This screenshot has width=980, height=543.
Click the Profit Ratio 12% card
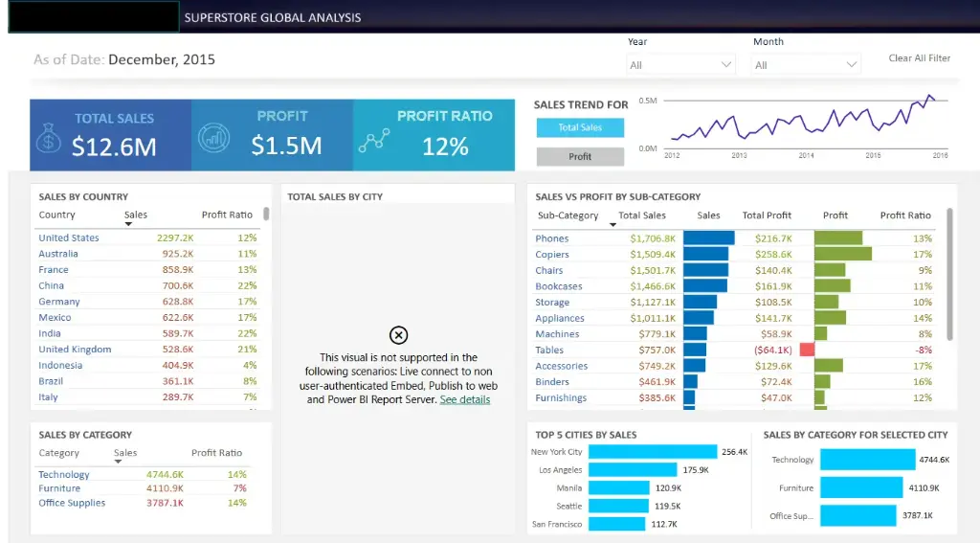(x=434, y=135)
